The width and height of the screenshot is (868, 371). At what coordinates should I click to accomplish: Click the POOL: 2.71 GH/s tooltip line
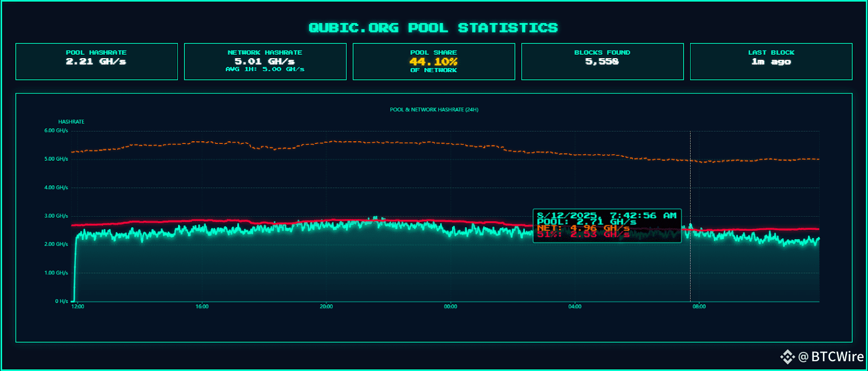coord(586,222)
